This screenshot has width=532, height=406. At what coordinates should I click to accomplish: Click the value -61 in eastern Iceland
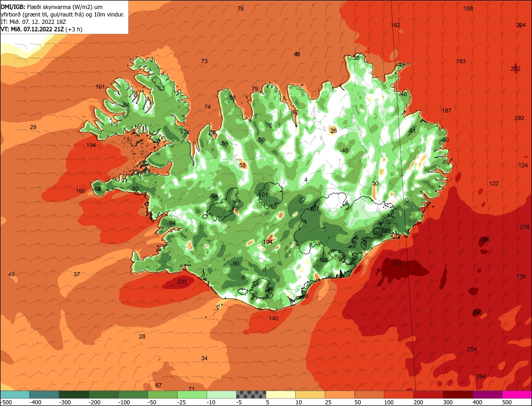coord(411,131)
